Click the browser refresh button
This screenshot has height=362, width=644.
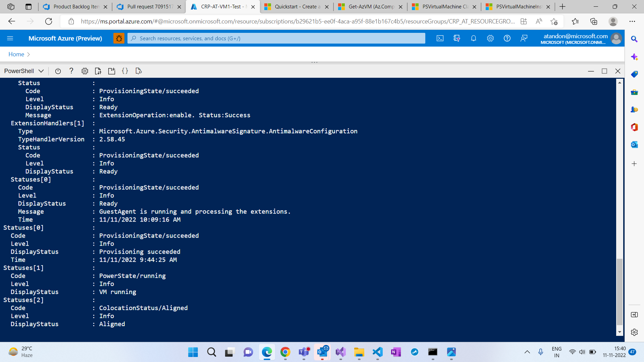point(49,21)
